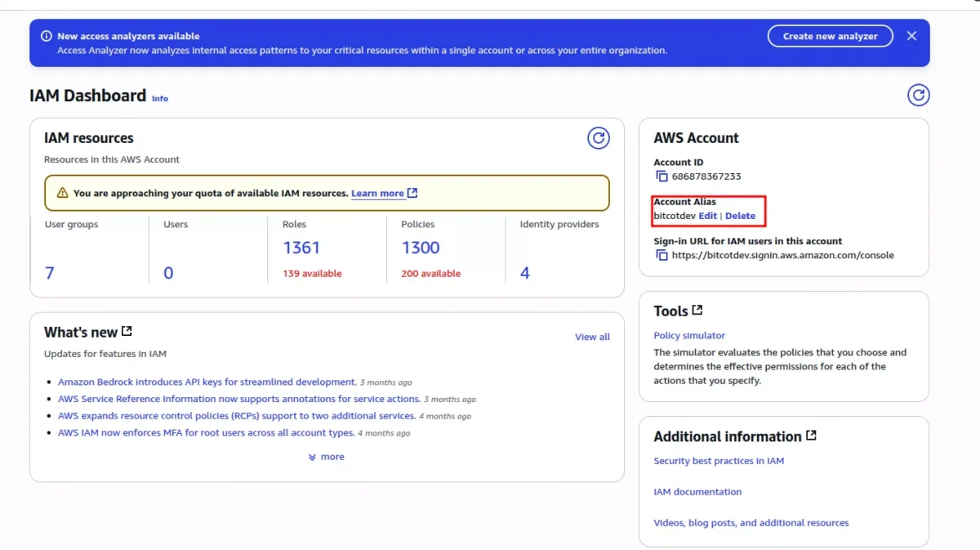This screenshot has width=980, height=550.
Task: Click the quota warning triangle icon
Action: pos(62,194)
